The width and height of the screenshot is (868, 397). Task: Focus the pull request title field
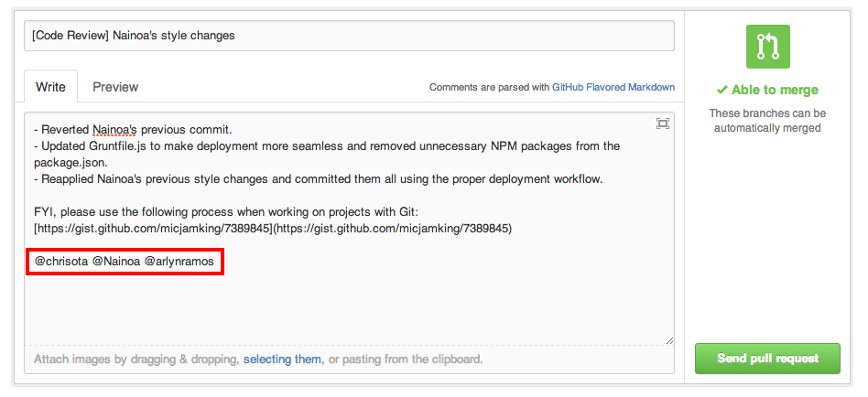point(349,36)
